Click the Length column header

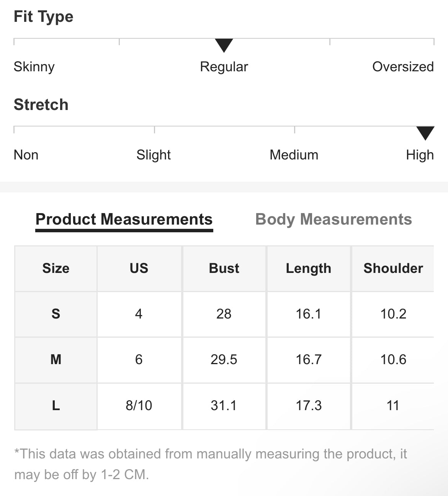(x=309, y=268)
